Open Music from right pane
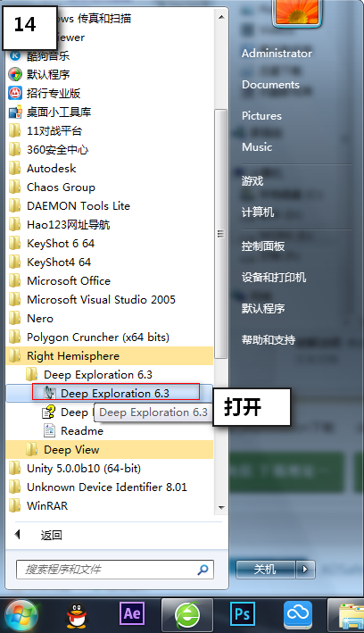This screenshot has width=364, height=633. 257,146
